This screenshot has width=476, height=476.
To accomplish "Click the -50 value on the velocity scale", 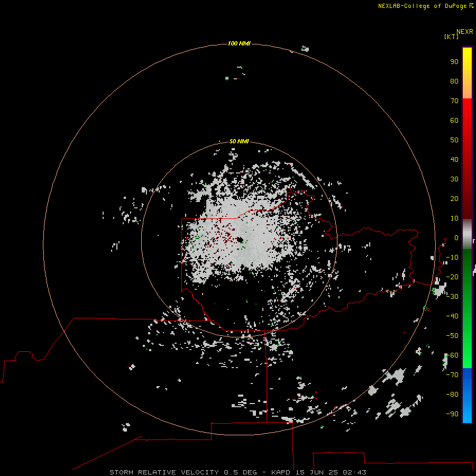I will point(452,336).
